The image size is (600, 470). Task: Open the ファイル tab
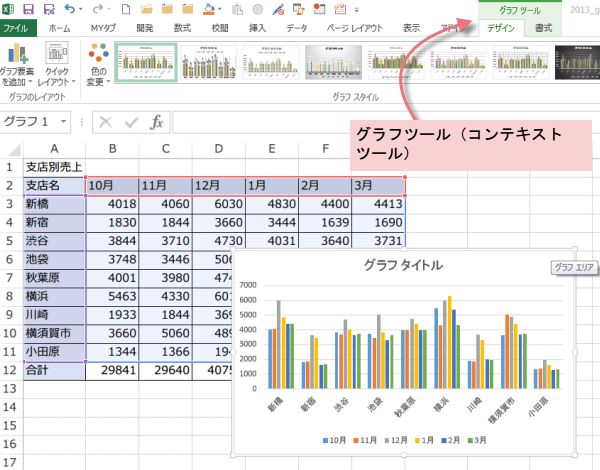16,28
